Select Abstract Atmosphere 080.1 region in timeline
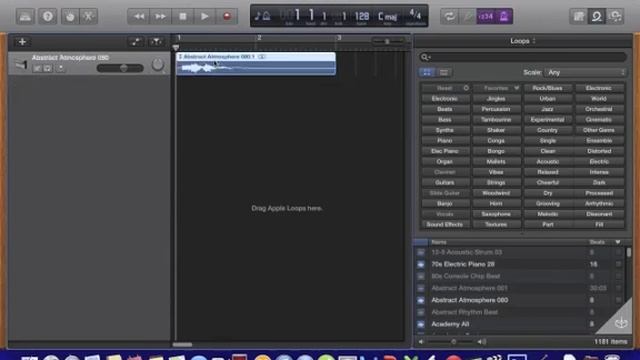This screenshot has width=640, height=360. pyautogui.click(x=256, y=64)
